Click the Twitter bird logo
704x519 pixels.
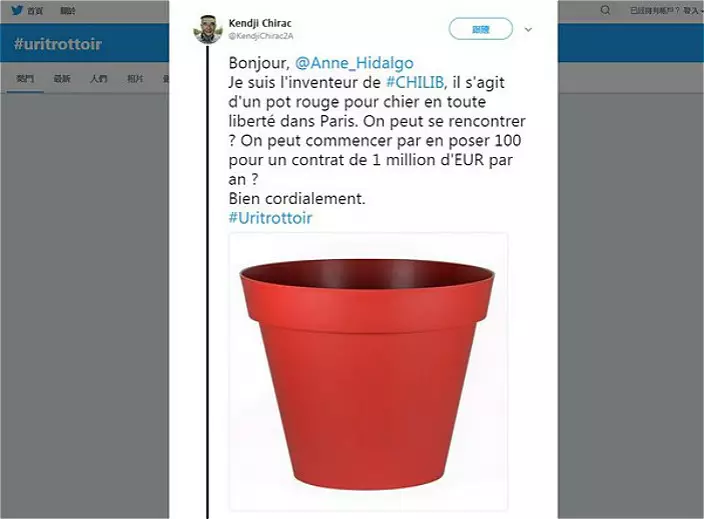pos(17,10)
